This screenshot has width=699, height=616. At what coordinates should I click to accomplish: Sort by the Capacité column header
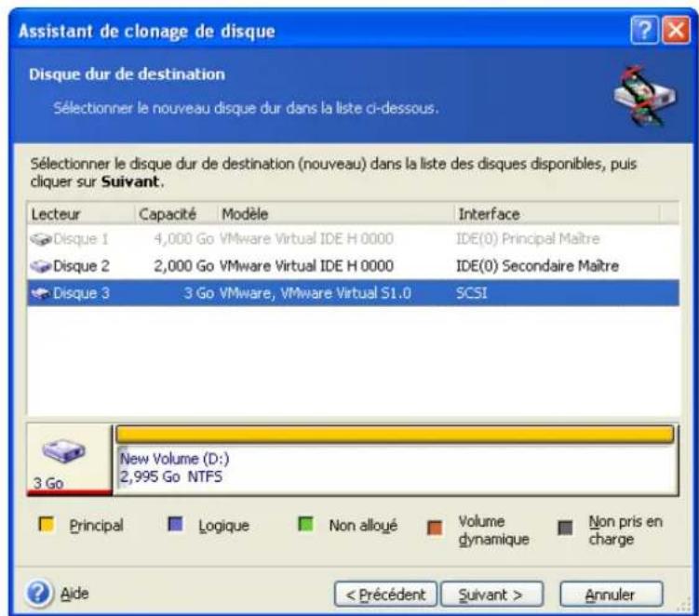[x=176, y=214]
